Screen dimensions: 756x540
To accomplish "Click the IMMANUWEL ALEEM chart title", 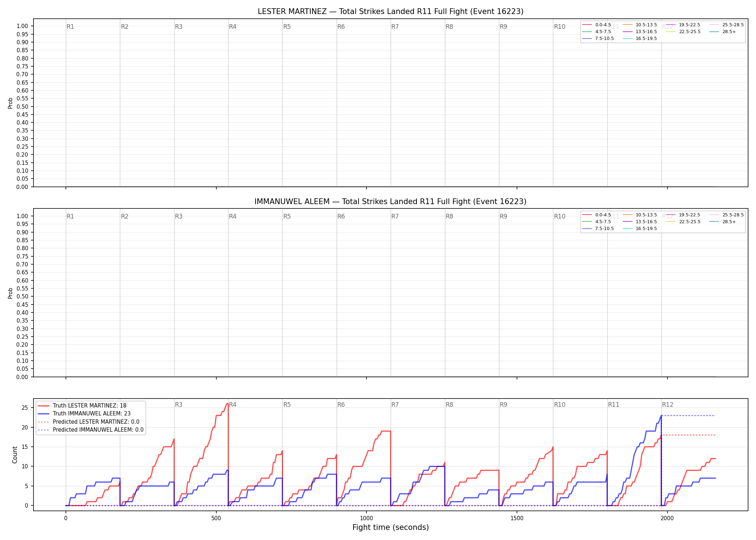I will click(x=391, y=202).
